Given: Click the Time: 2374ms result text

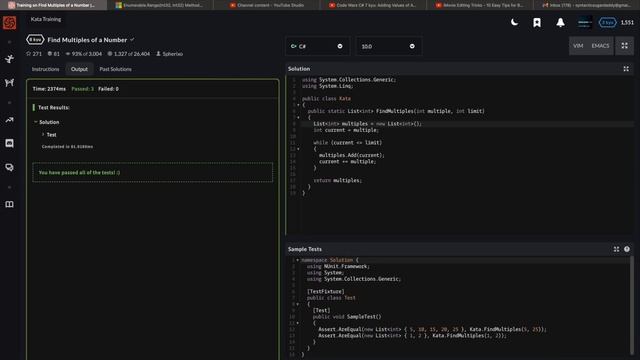Looking at the screenshot, I should pyautogui.click(x=49, y=89).
